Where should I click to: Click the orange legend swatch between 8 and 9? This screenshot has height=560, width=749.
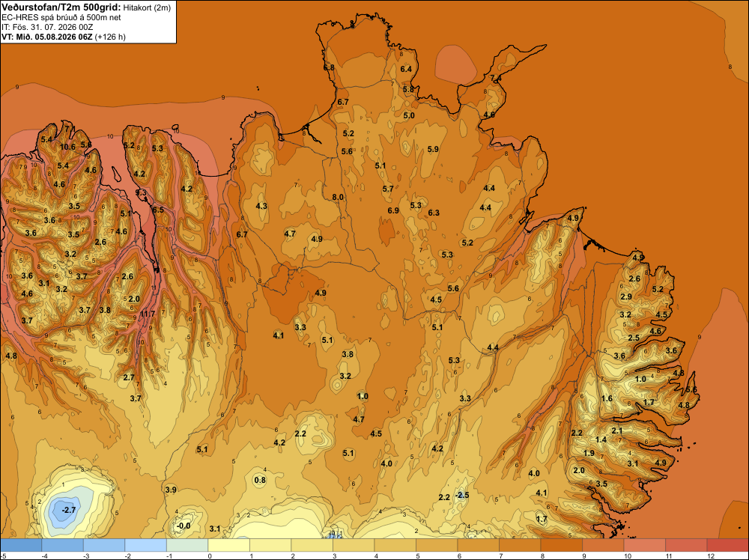[x=561, y=545]
